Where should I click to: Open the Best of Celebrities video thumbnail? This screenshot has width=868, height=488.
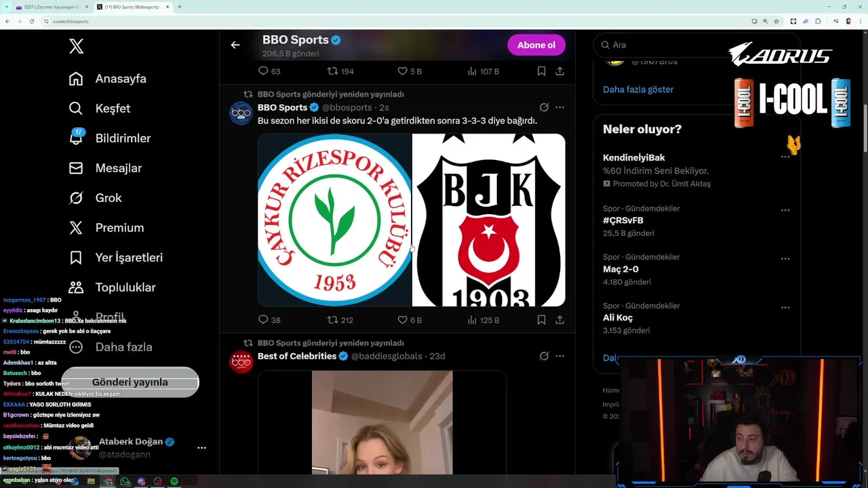pyautogui.click(x=382, y=422)
